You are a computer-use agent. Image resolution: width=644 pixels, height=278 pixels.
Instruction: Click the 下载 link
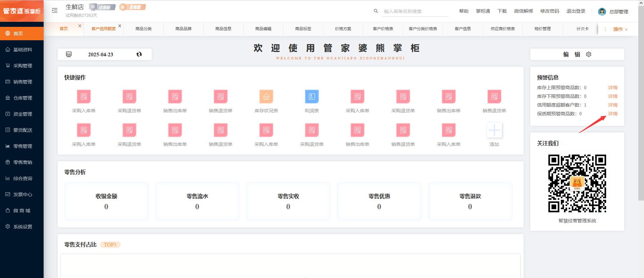pos(502,11)
